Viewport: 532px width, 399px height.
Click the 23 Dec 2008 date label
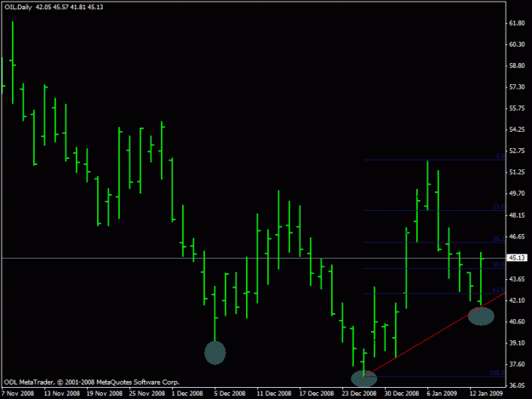tap(359, 394)
